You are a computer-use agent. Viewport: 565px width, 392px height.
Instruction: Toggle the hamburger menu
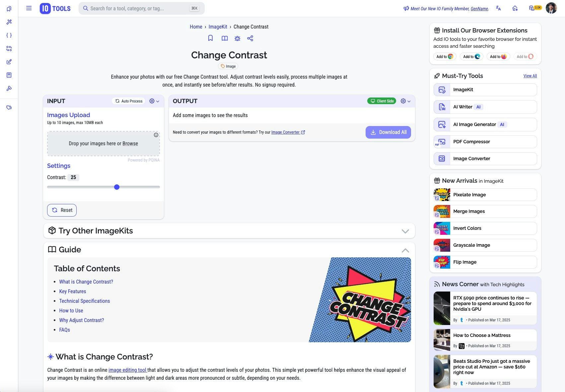point(29,8)
